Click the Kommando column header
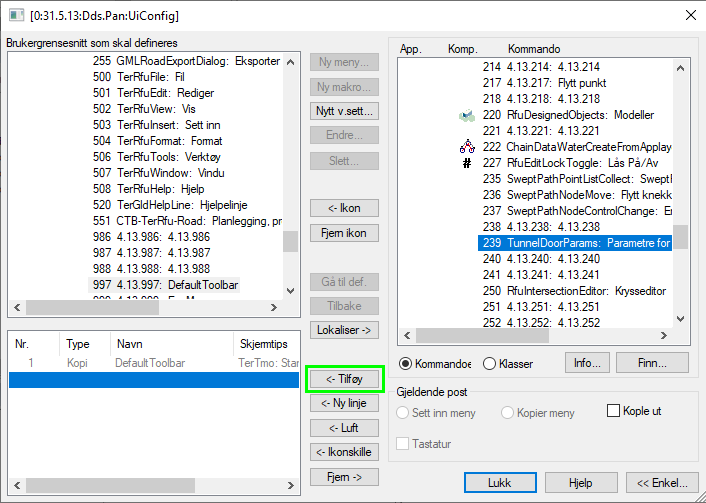The width and height of the screenshot is (706, 503). click(534, 49)
